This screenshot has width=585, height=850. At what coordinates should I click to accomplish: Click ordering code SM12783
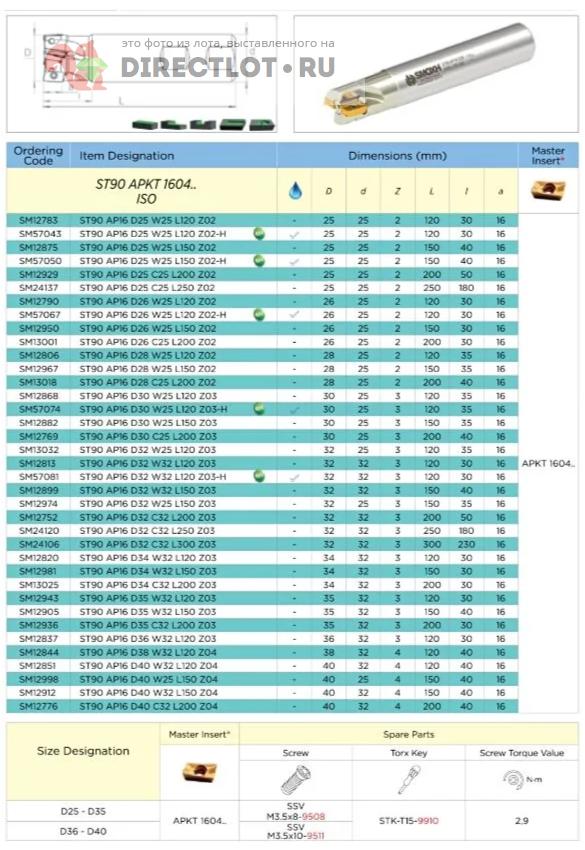click(38, 220)
